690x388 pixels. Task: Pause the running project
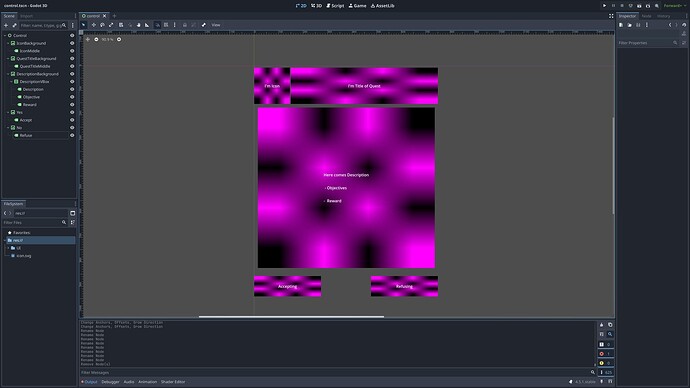pos(613,6)
